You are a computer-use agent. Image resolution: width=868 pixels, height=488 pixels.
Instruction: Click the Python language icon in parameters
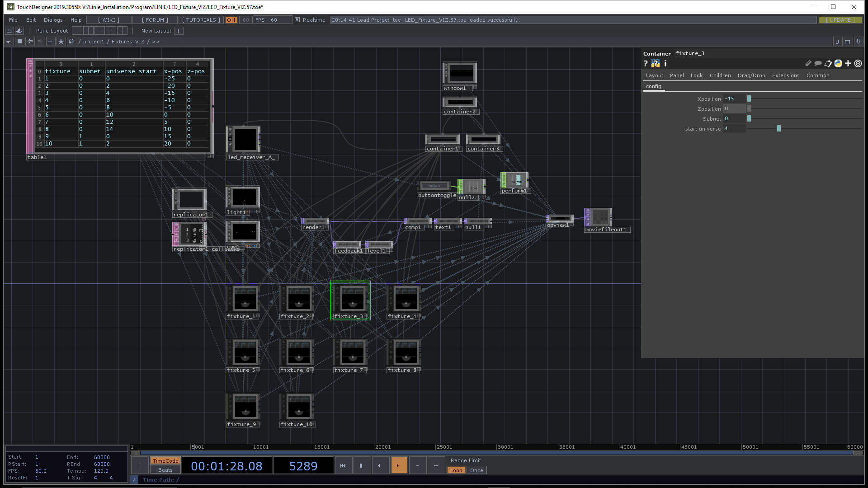click(838, 64)
